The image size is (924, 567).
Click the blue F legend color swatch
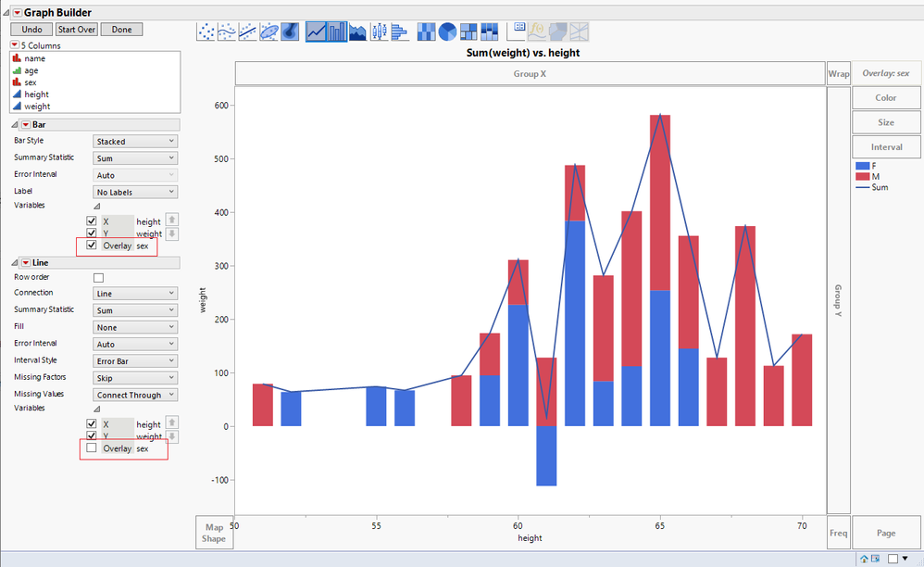pyautogui.click(x=863, y=166)
